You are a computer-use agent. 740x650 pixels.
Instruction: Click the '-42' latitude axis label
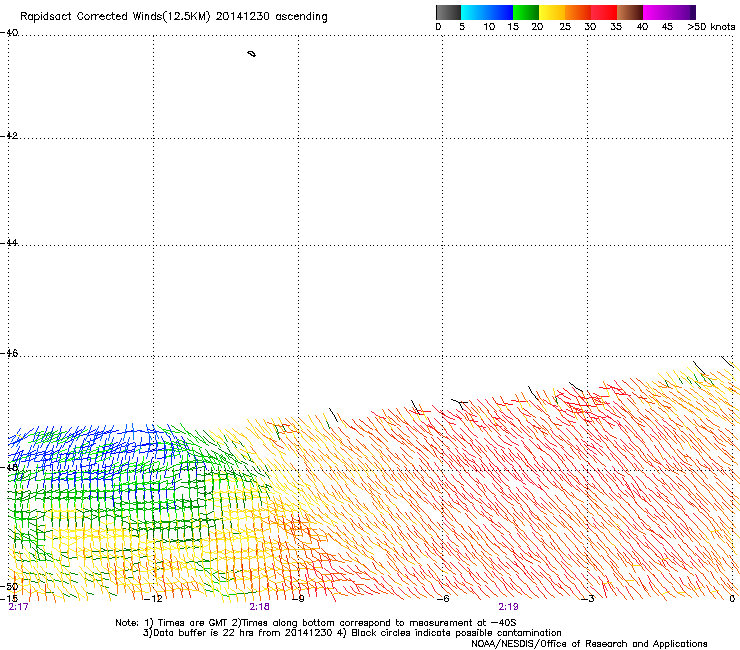9,135
